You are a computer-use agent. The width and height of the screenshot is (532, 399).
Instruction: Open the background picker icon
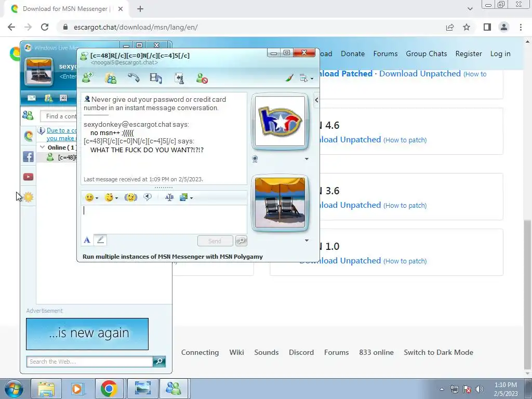click(183, 197)
